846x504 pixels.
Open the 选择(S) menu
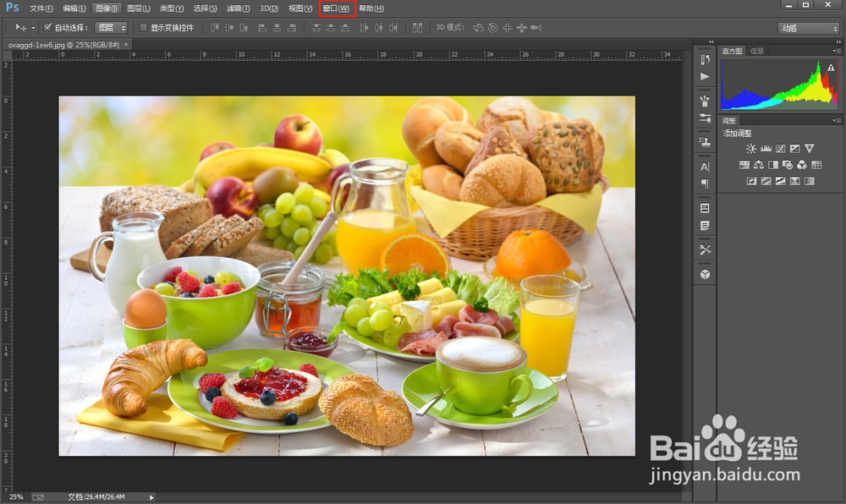click(205, 8)
